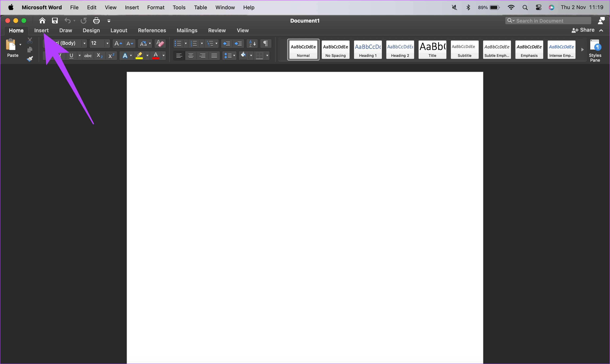Click the Share button
This screenshot has width=610, height=364.
[584, 30]
